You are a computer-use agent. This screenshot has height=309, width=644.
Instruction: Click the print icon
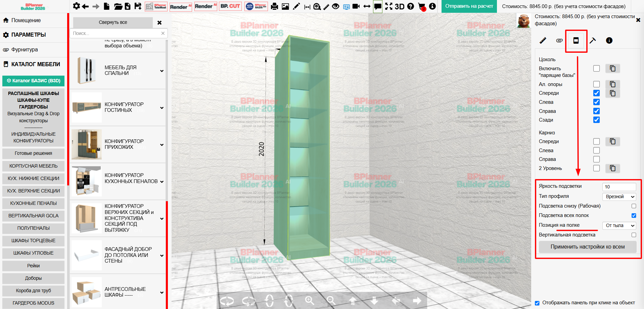pyautogui.click(x=274, y=6)
